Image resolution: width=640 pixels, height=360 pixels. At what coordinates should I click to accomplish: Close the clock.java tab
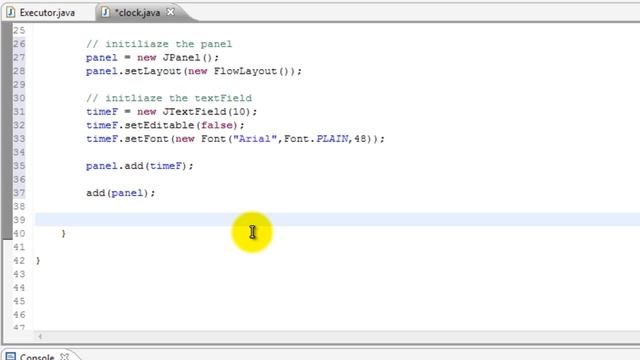click(x=171, y=12)
